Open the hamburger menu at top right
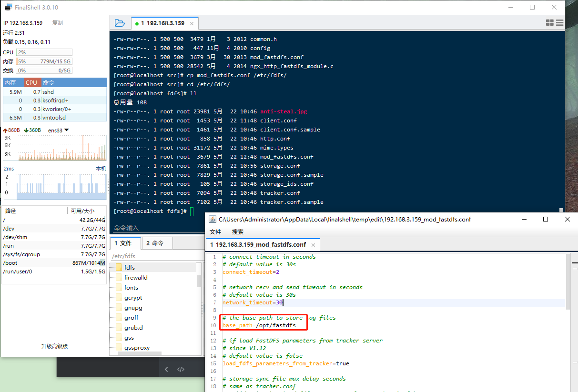The image size is (578, 392). (559, 23)
